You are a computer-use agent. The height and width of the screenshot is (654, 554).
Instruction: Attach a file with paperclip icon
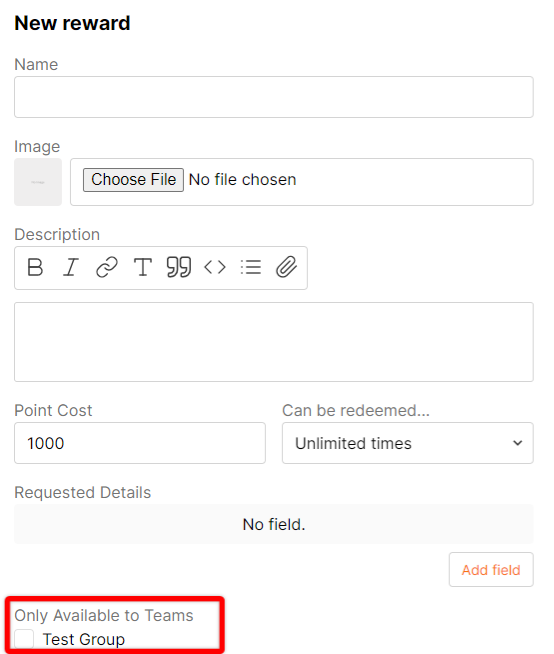pyautogui.click(x=286, y=267)
